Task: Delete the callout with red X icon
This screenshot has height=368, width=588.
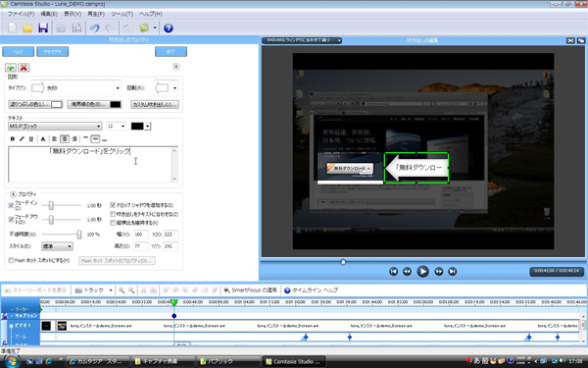Action: coord(24,68)
